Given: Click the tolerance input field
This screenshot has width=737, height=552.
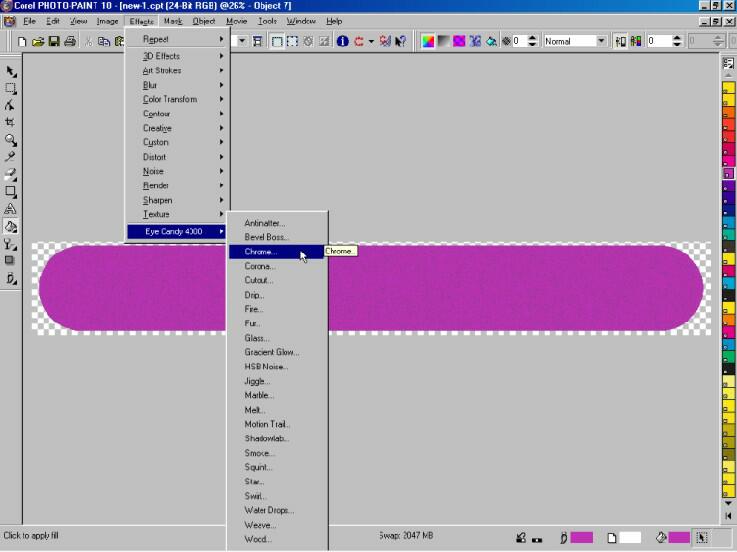Looking at the screenshot, I should (x=659, y=41).
